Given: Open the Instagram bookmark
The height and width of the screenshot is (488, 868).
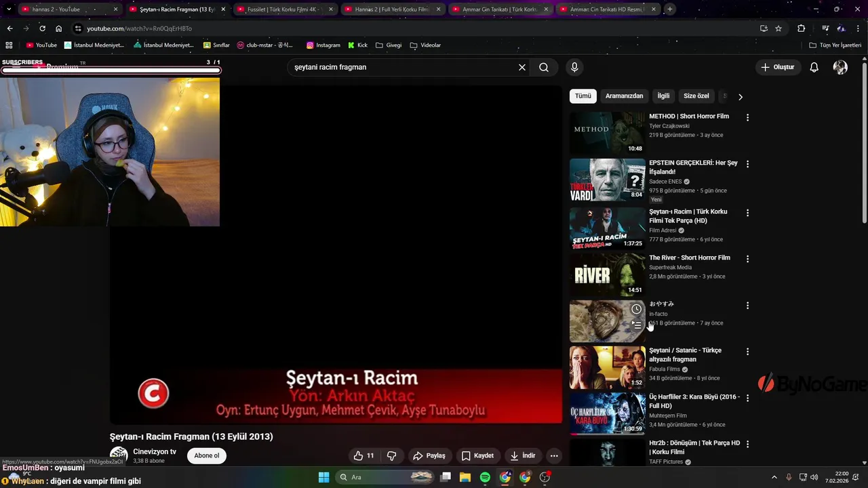Looking at the screenshot, I should [x=323, y=45].
